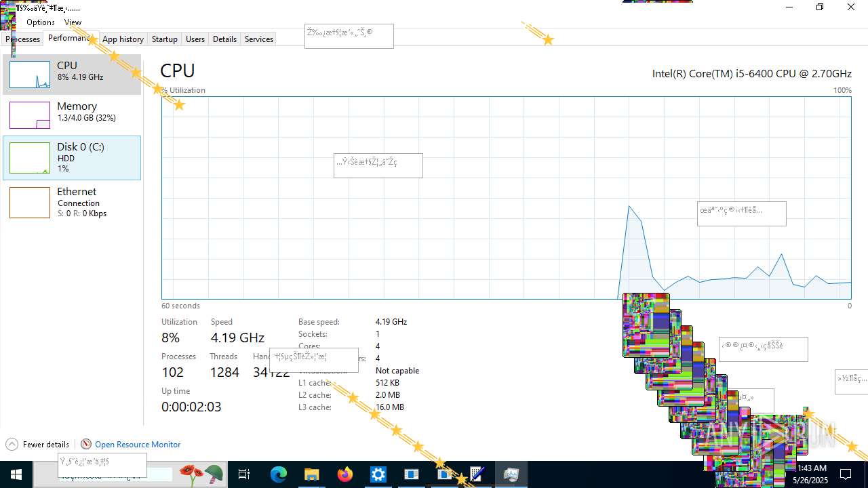This screenshot has width=868, height=488.
Task: Click the Task Manager taskbar icon
Action: 511,474
